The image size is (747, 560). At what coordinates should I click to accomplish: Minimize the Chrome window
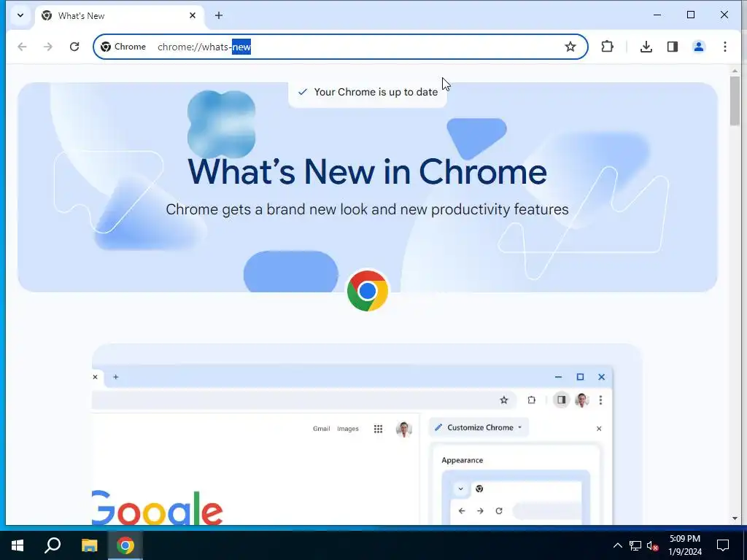[x=657, y=15]
